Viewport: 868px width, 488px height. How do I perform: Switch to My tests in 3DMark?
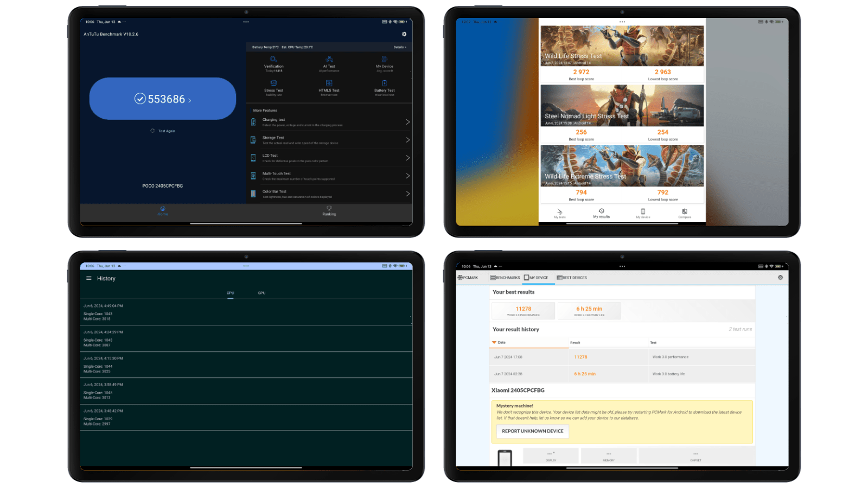[x=559, y=213]
